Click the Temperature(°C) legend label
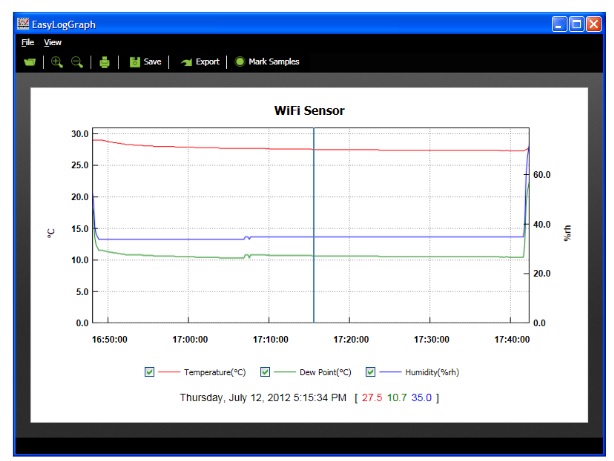The width and height of the screenshot is (614, 461). coord(215,372)
